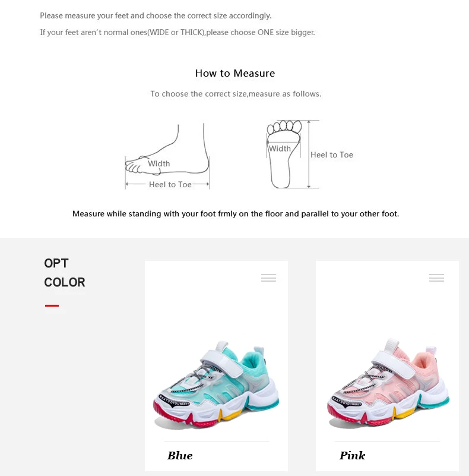Screen dimensions: 469x476
Task: Click 'To choose the correct size' subtitle
Action: click(236, 94)
